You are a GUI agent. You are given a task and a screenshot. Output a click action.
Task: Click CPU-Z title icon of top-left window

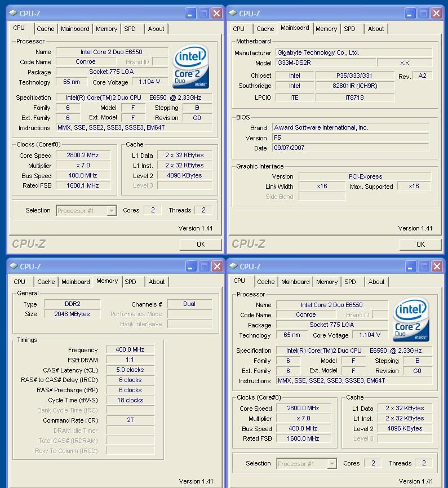click(x=13, y=13)
